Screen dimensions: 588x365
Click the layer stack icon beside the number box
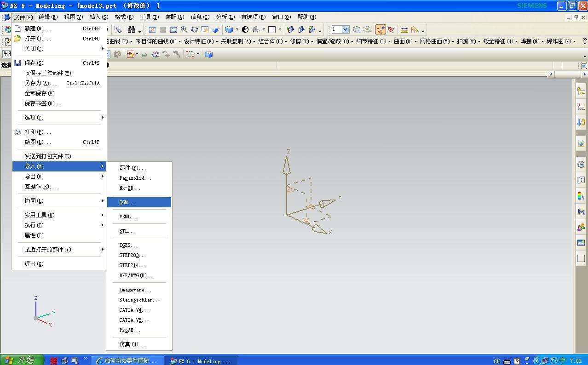(x=357, y=29)
